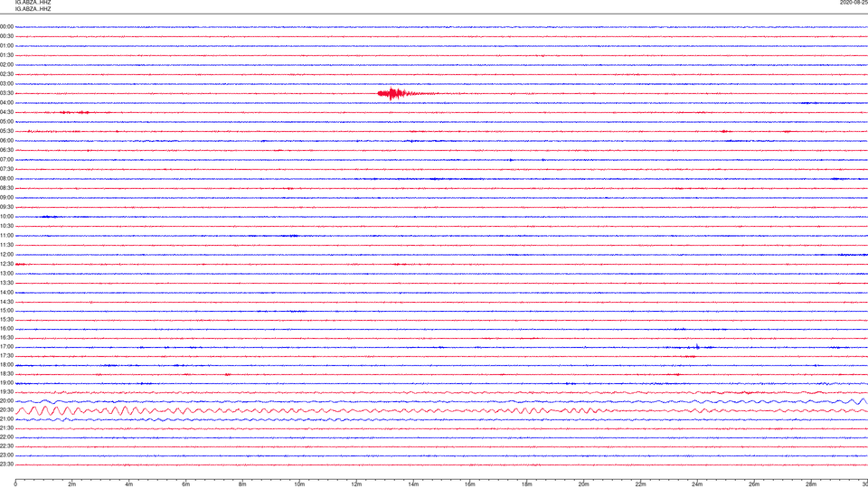
Task: Click the 6m tick label on the x-axis
Action: [x=186, y=484]
